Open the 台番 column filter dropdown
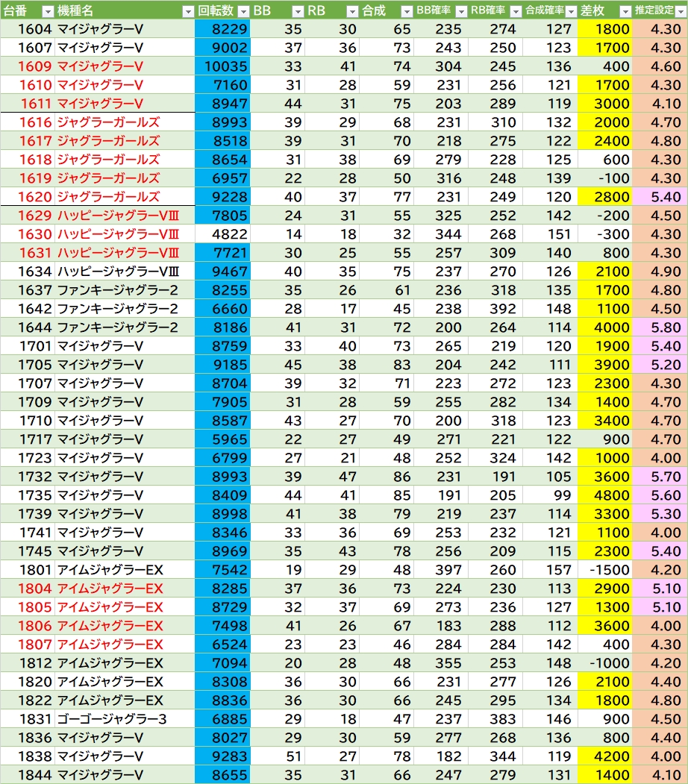688x784 pixels. click(x=48, y=11)
